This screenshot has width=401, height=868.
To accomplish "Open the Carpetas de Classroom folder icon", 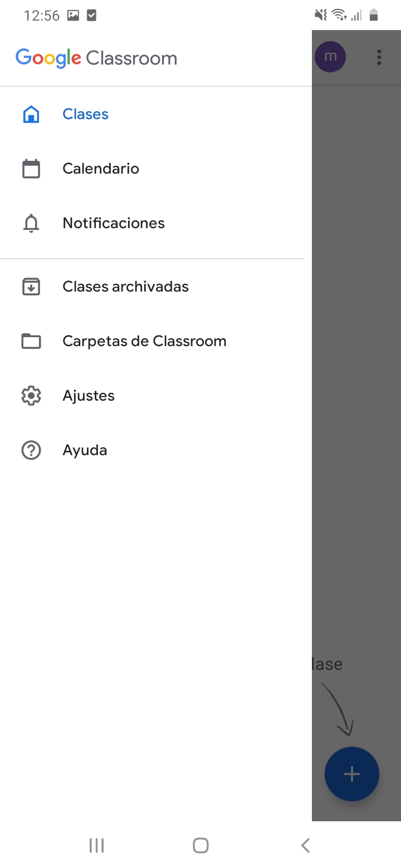I will [31, 341].
